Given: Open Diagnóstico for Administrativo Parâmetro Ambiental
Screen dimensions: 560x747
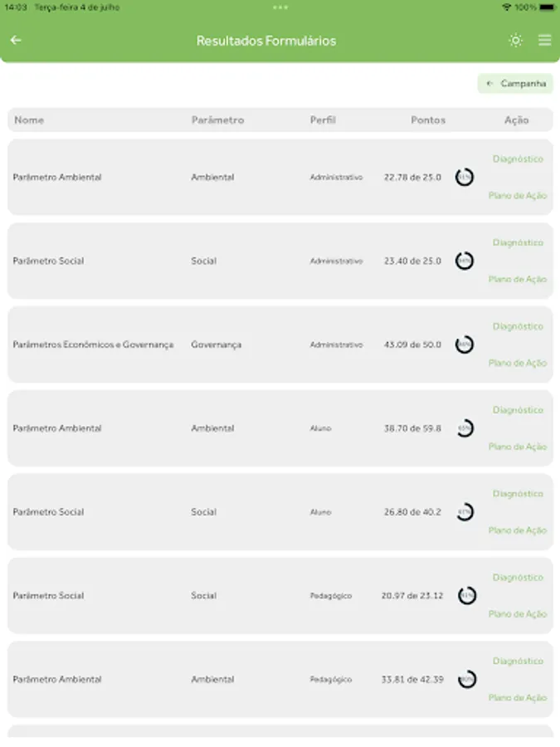Looking at the screenshot, I should click(518, 159).
